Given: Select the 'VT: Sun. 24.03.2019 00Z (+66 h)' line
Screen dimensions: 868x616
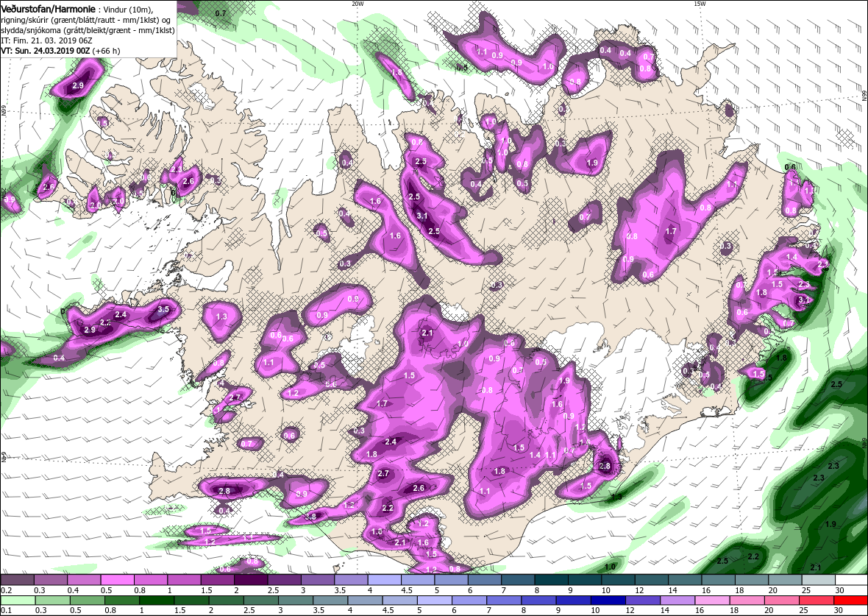Looking at the screenshot, I should click(x=61, y=50).
